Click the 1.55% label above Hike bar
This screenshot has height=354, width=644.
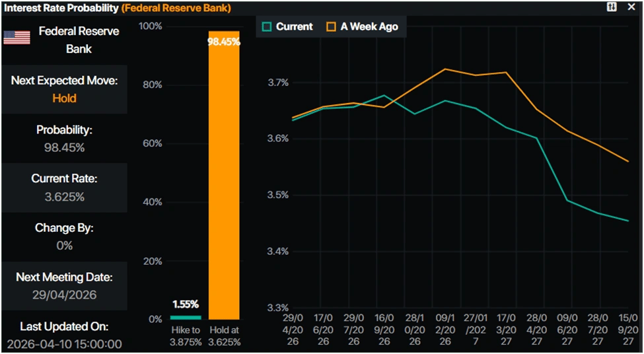coord(185,304)
